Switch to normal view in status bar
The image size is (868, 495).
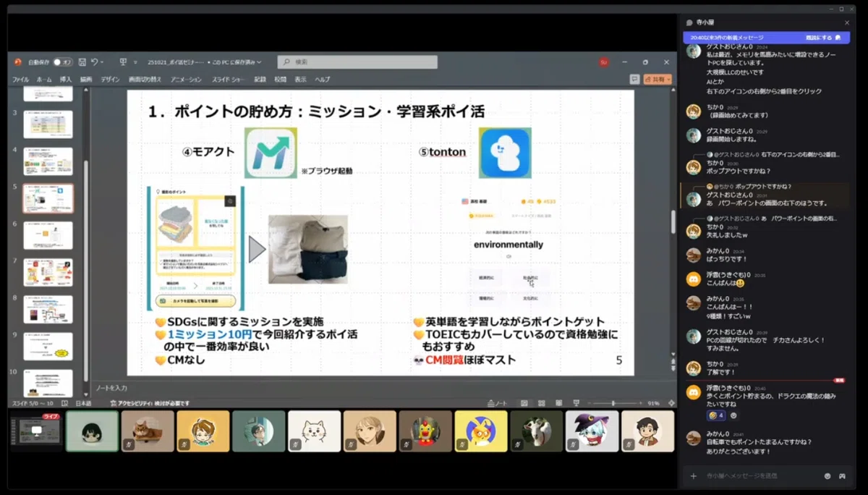(x=523, y=403)
